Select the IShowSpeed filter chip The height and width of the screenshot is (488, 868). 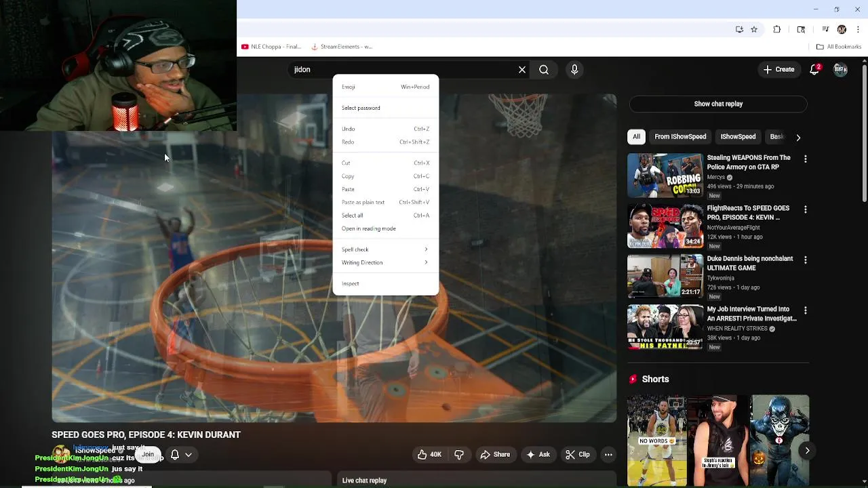click(738, 137)
